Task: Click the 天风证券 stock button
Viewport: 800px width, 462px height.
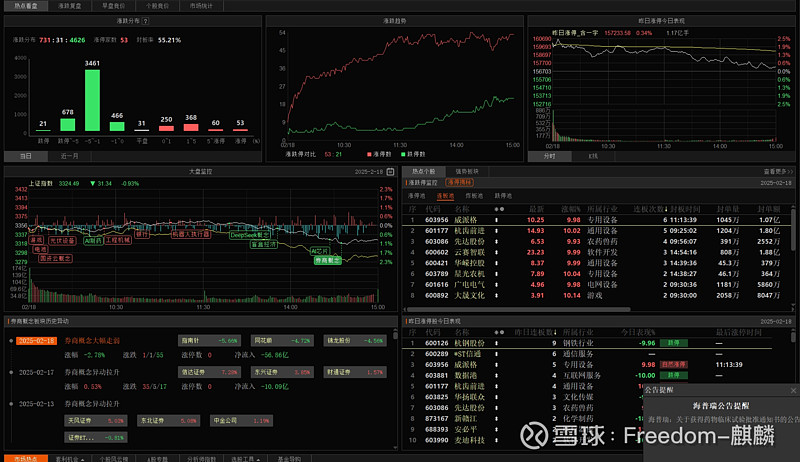Action: (x=95, y=421)
